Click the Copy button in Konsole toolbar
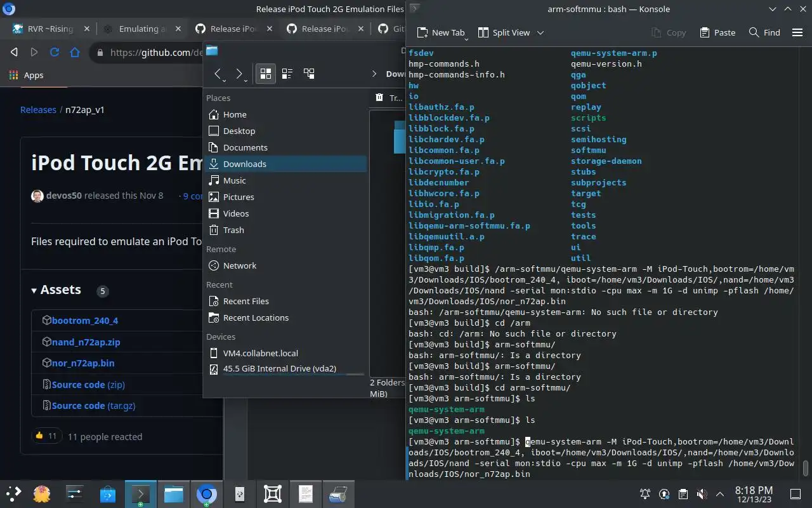Image resolution: width=812 pixels, height=508 pixels. coord(669,32)
